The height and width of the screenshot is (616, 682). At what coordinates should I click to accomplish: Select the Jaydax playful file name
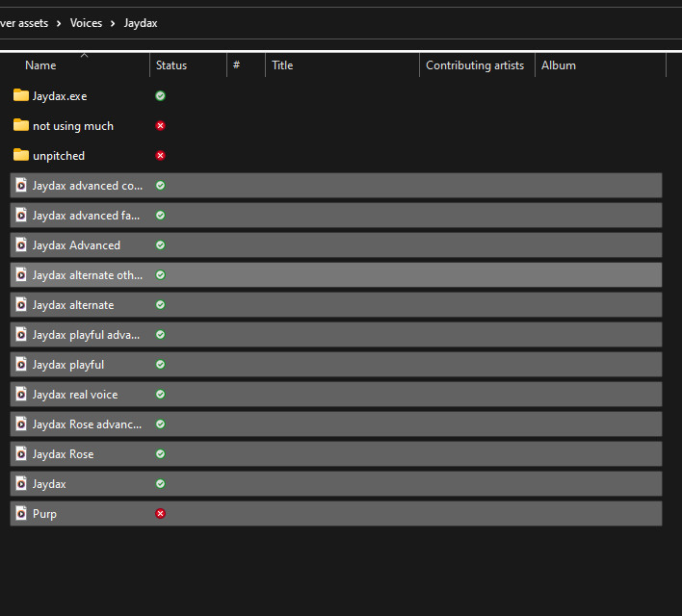point(67,364)
